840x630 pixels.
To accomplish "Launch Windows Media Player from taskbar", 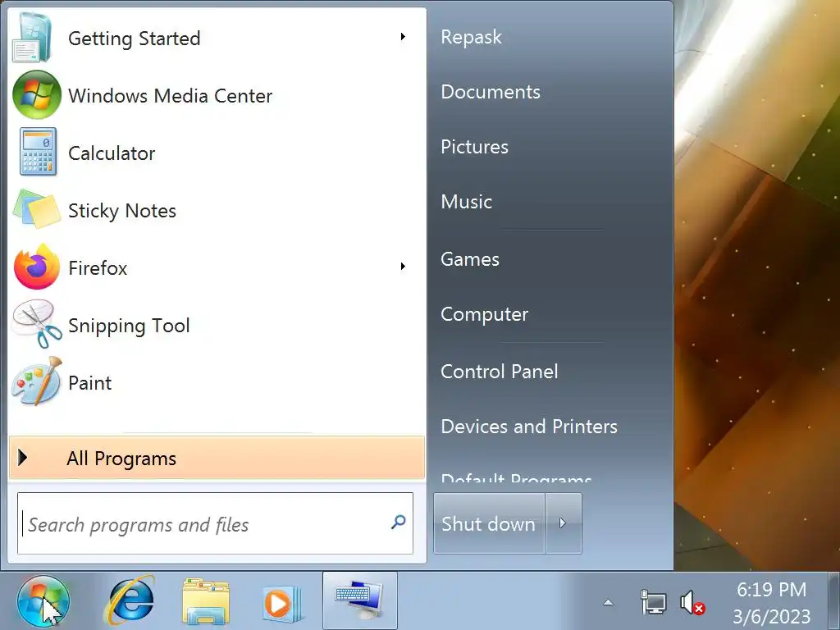I will pyautogui.click(x=282, y=603).
